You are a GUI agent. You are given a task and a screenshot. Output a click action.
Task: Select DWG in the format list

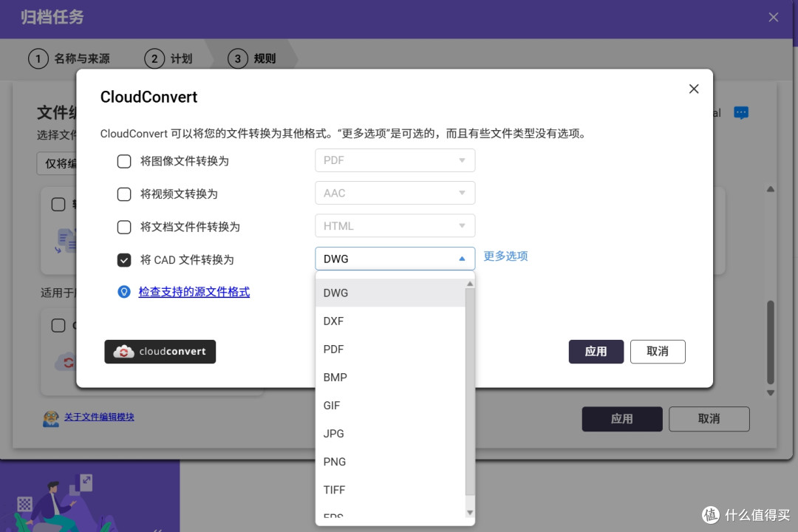(390, 293)
